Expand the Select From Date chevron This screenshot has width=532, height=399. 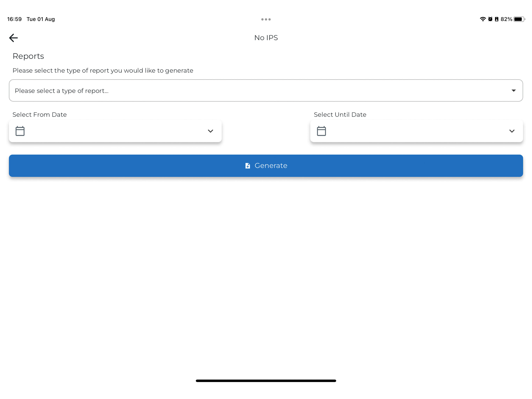[211, 131]
